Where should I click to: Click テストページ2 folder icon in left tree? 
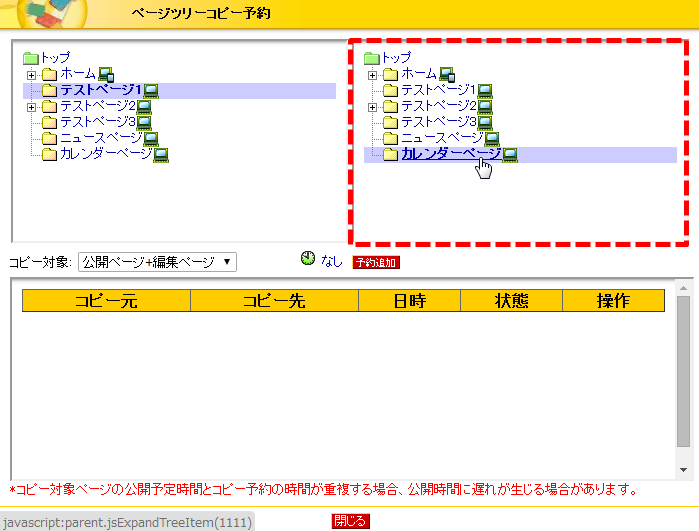click(x=49, y=107)
